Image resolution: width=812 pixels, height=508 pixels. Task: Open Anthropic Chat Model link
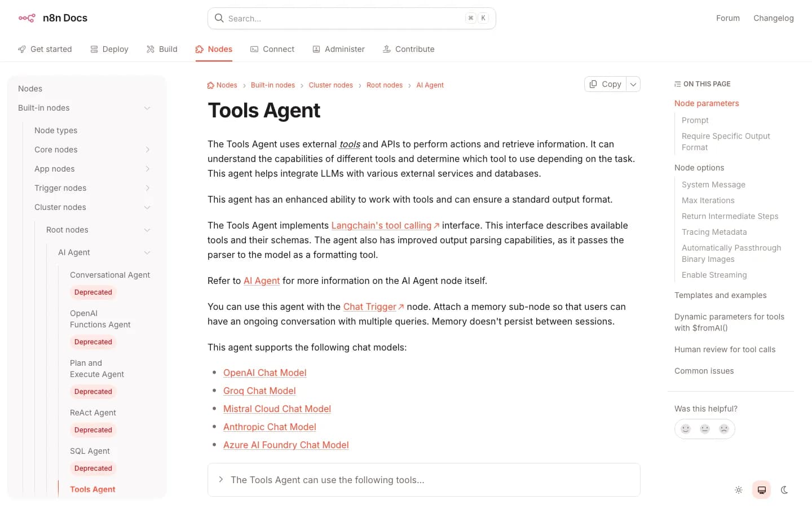tap(270, 427)
